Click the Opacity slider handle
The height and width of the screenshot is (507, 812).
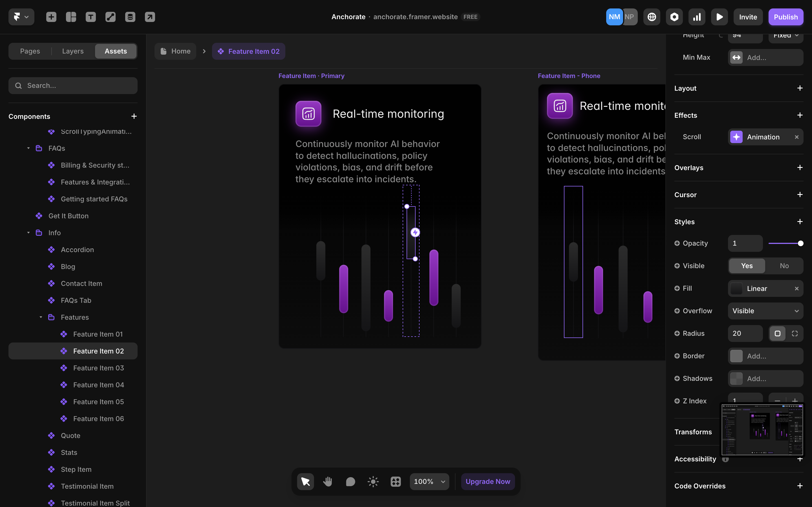(x=800, y=243)
